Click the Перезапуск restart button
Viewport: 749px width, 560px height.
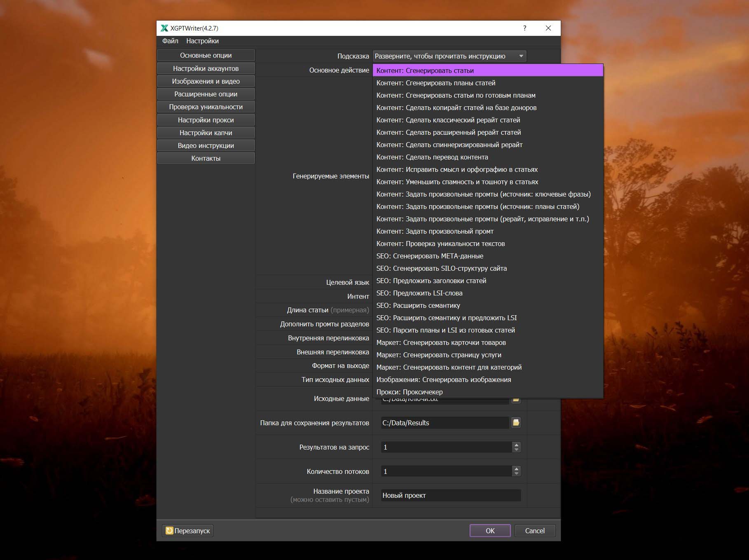(x=188, y=531)
